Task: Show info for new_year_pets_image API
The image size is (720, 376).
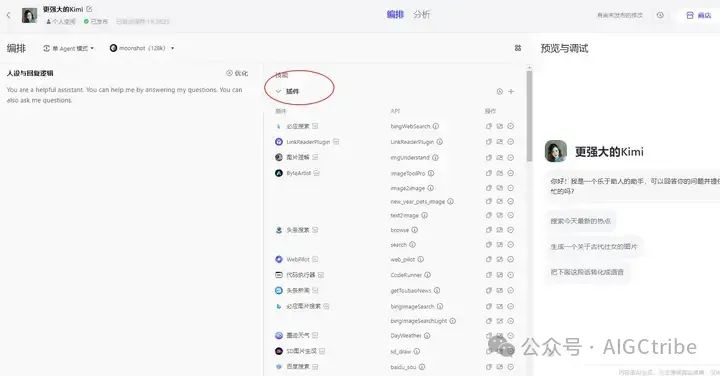Action: (x=450, y=201)
